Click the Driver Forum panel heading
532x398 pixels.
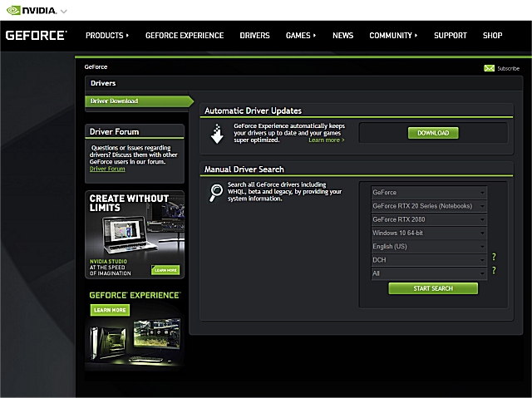[114, 131]
